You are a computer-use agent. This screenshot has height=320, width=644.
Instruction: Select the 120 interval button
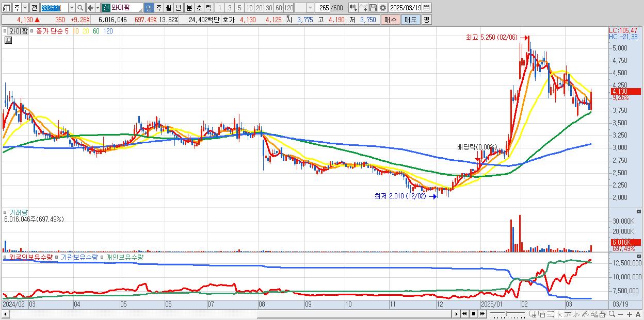click(x=289, y=8)
